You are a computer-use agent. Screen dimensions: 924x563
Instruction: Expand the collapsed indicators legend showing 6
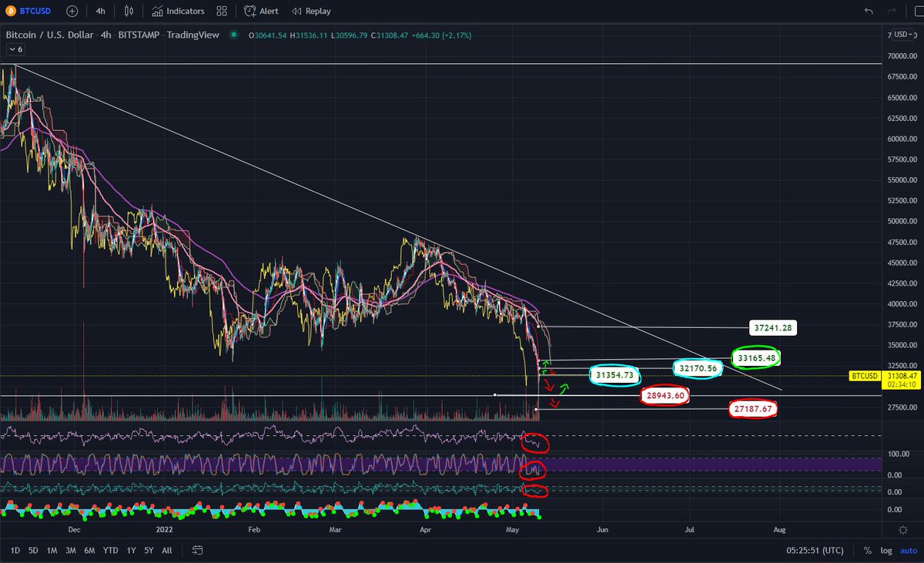(x=15, y=49)
